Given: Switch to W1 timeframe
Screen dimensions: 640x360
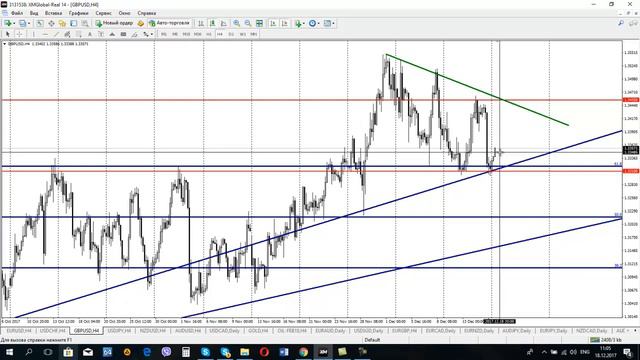Looking at the screenshot, I should [243, 34].
